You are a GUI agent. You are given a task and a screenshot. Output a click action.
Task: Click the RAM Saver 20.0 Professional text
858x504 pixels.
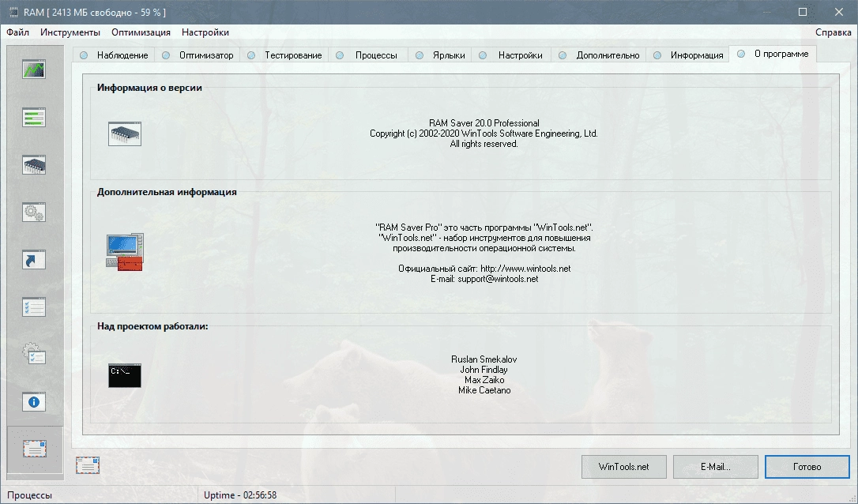coord(484,123)
